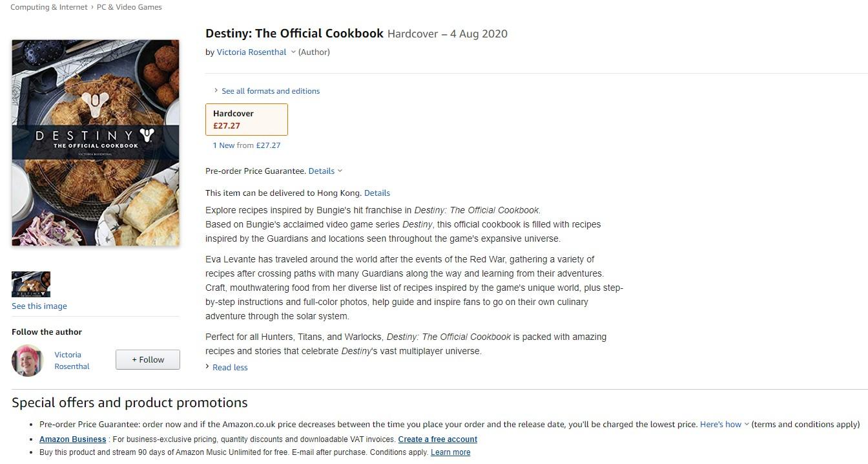Select the small cover thumbnail image

point(31,284)
